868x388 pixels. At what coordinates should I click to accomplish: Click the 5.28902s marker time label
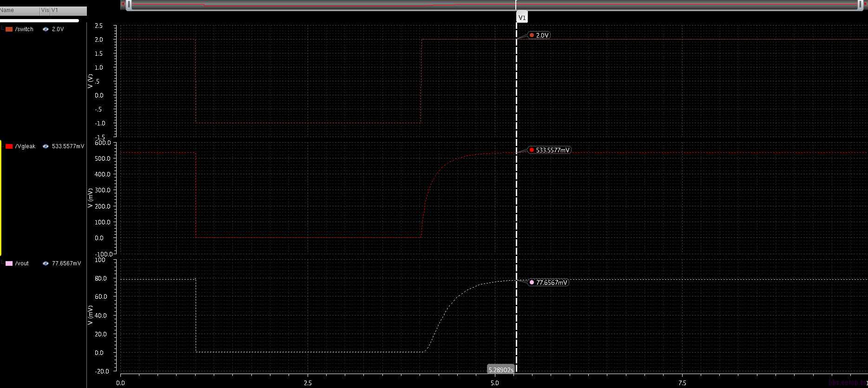pos(500,370)
